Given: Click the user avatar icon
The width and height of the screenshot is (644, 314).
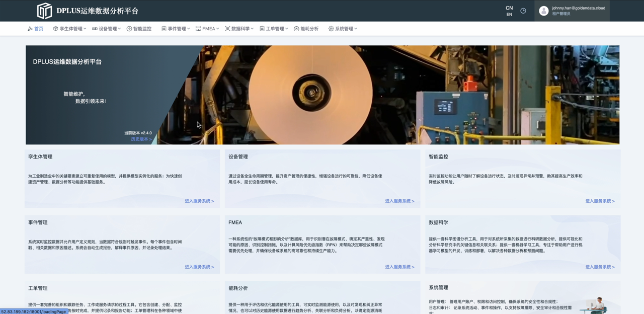Looking at the screenshot, I should tap(543, 11).
